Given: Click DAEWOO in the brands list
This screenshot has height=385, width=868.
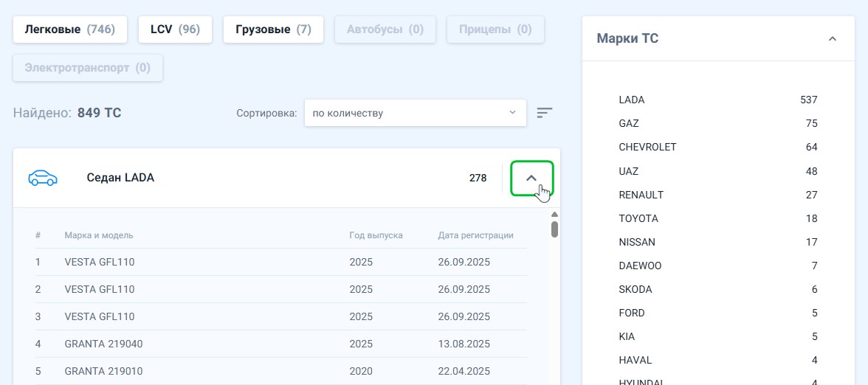Looking at the screenshot, I should (718, 266).
